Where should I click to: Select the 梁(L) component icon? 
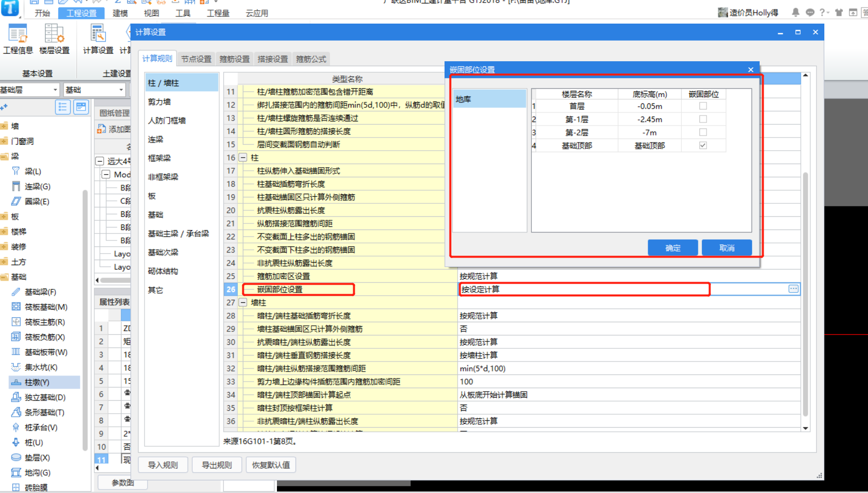click(16, 171)
